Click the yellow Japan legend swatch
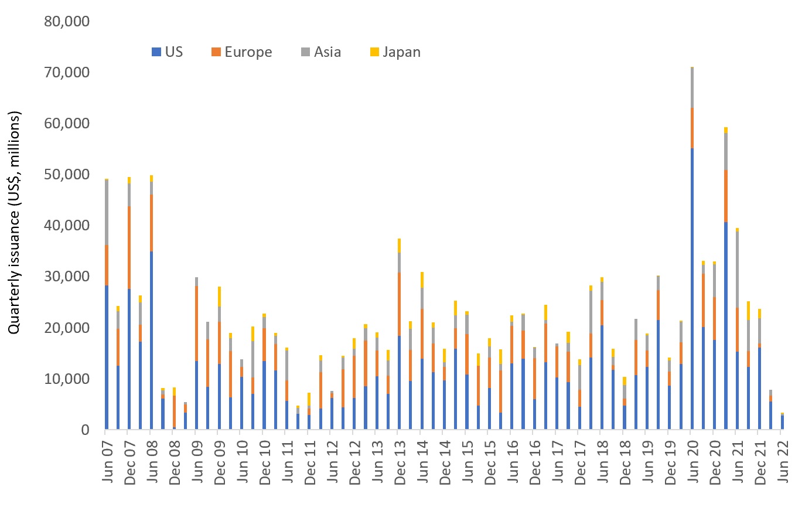Screen dimensions: 812x507 tap(374, 52)
